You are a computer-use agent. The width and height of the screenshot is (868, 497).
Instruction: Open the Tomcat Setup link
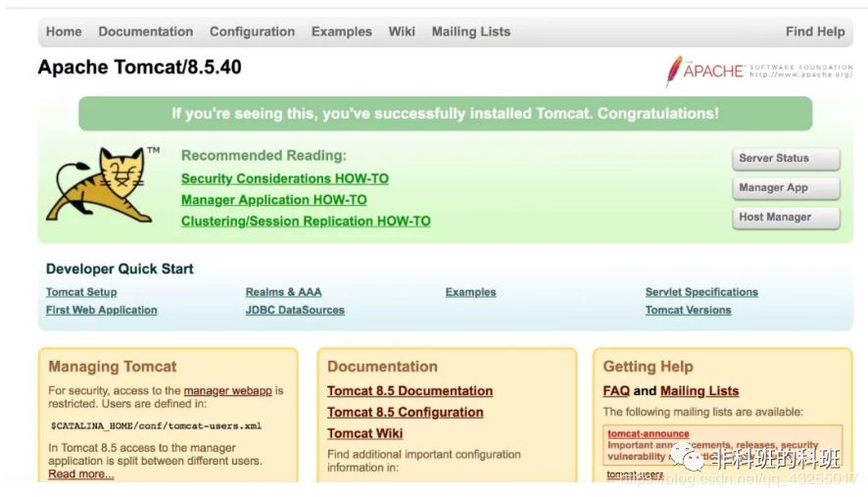(81, 292)
